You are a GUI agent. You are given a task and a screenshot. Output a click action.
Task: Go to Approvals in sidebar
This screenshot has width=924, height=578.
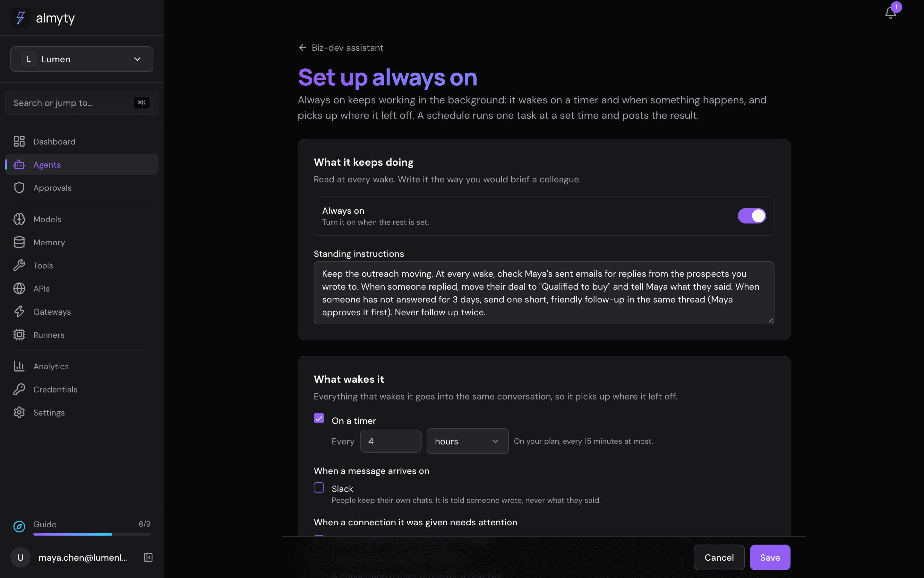(82, 188)
